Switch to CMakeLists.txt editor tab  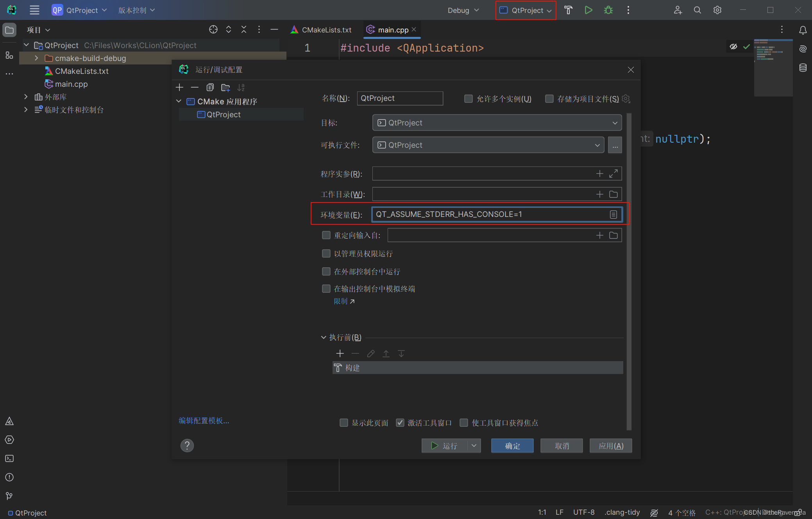coord(321,30)
